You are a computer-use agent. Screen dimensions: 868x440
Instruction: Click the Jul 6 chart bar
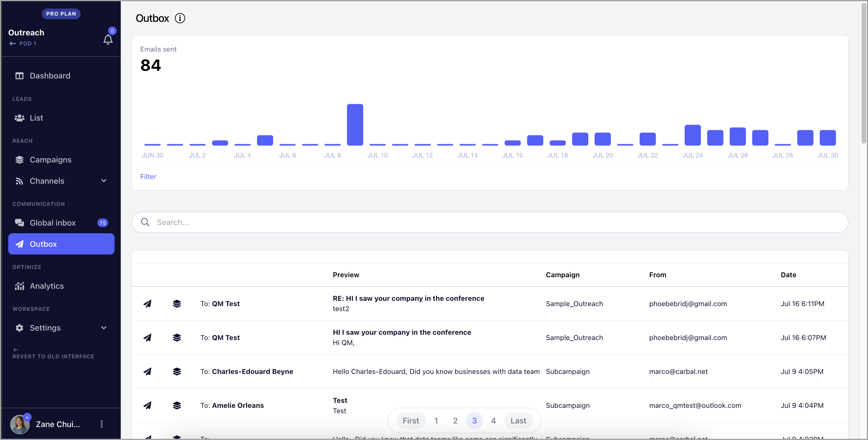coord(288,145)
